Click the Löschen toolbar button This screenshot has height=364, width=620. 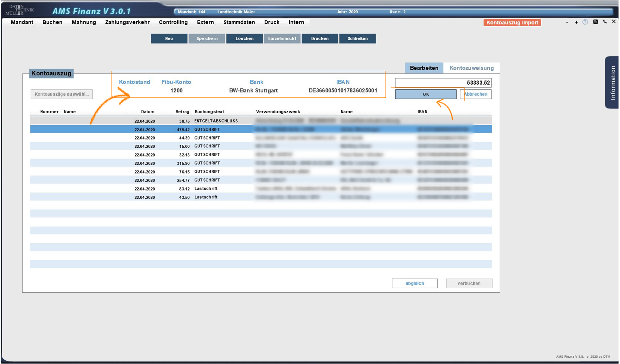[244, 38]
